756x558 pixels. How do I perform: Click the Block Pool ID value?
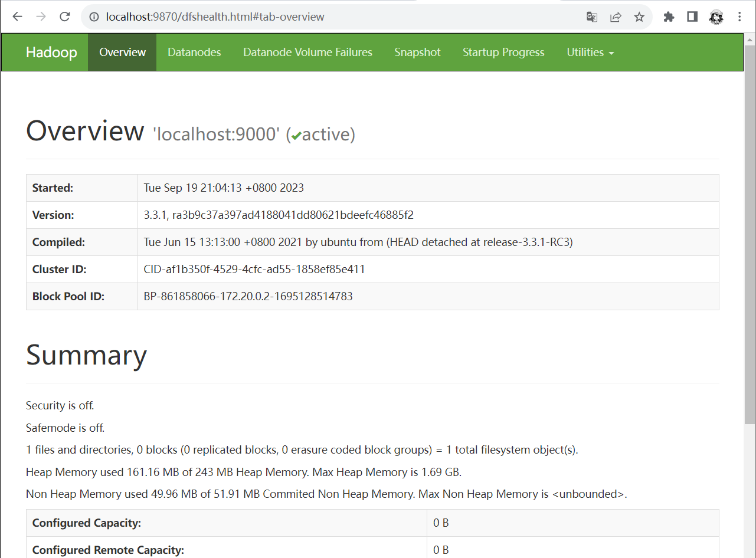point(248,297)
